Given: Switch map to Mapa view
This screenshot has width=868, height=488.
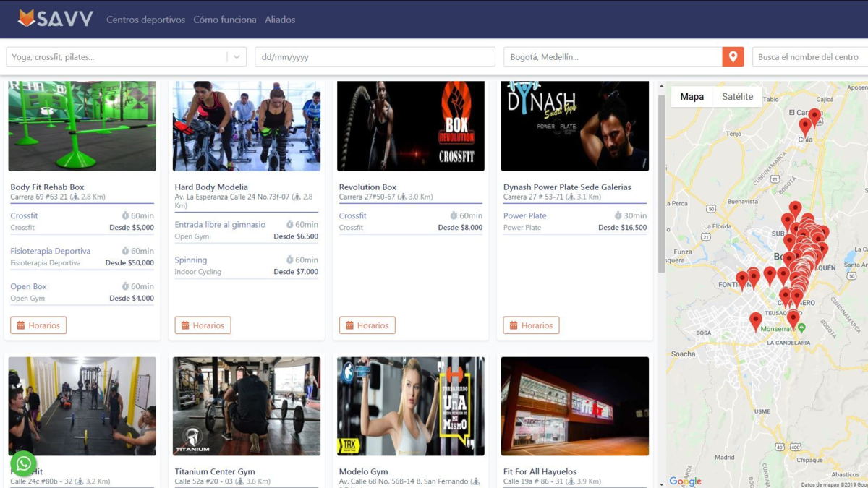Looking at the screenshot, I should coord(692,97).
